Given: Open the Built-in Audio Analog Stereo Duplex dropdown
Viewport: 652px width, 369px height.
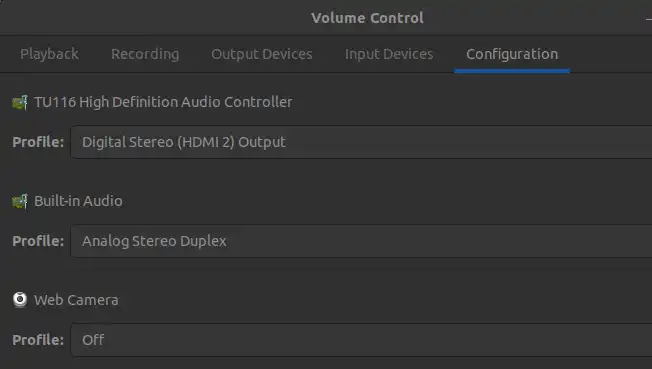Looking at the screenshot, I should coord(361,241).
